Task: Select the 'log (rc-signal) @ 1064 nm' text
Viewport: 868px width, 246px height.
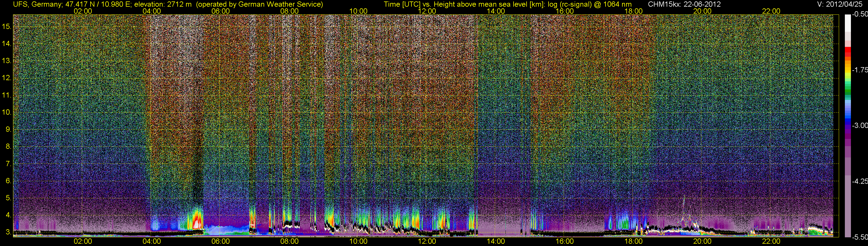Action: 590,4
